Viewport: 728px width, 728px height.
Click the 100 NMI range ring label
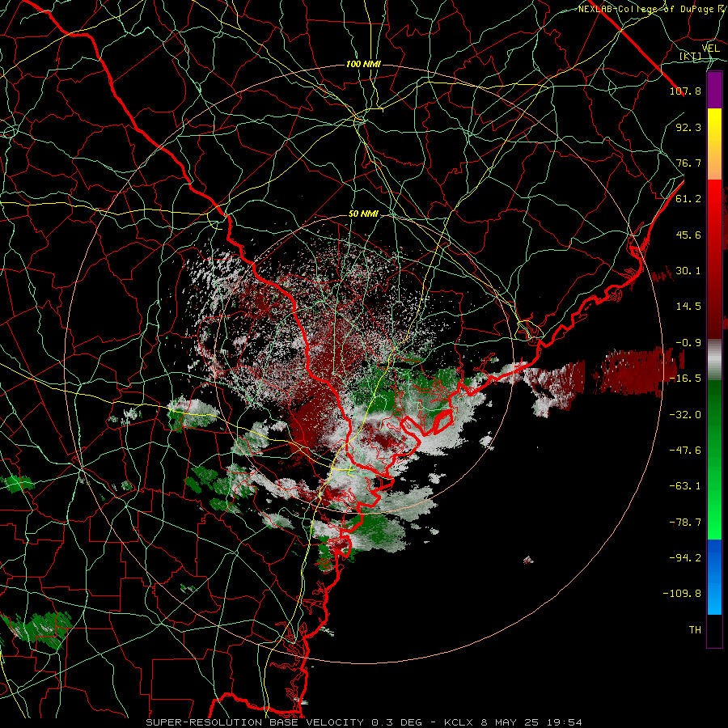[363, 64]
